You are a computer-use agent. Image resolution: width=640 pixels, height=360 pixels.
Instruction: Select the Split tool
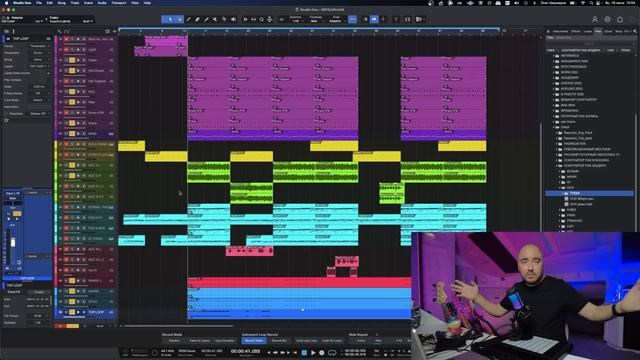coord(189,19)
